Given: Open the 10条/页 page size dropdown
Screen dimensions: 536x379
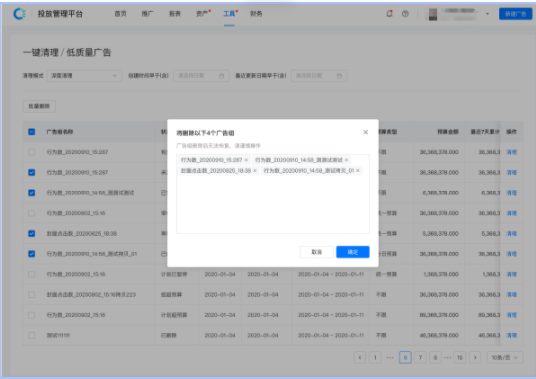Looking at the screenshot, I should tap(505, 357).
